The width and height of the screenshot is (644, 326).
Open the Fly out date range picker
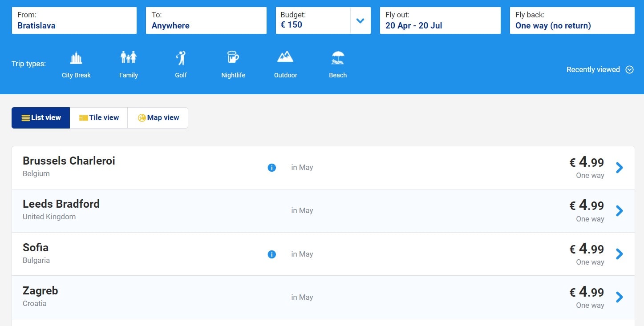(x=440, y=20)
